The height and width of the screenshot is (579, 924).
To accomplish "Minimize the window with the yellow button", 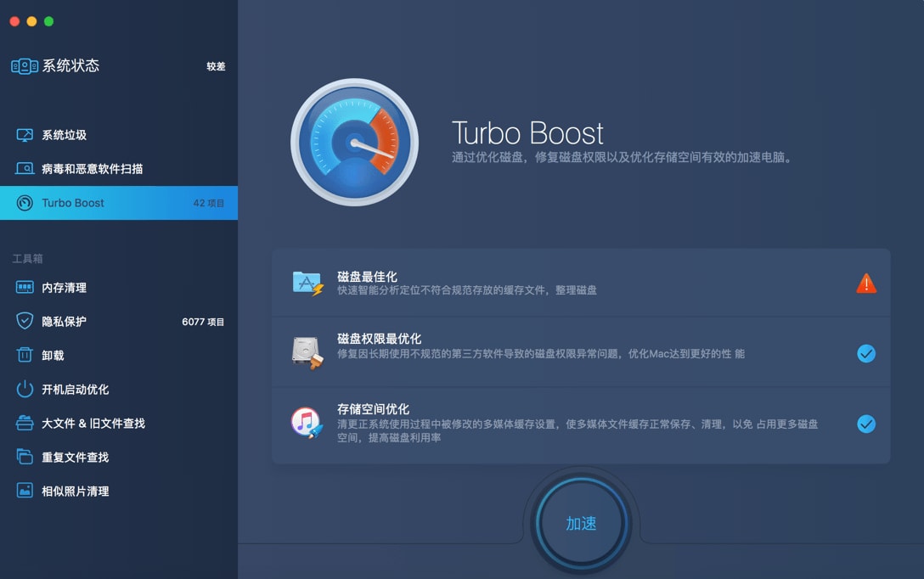I will click(31, 21).
